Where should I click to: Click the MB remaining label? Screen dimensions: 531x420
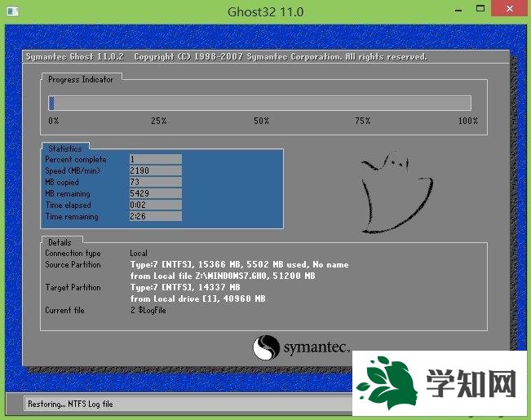pyautogui.click(x=68, y=194)
